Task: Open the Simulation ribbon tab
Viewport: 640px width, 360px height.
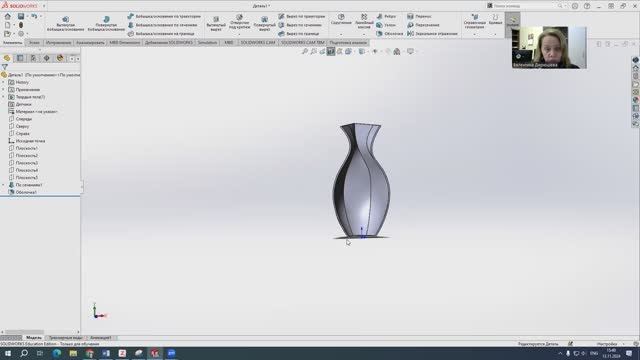Action: (207, 42)
